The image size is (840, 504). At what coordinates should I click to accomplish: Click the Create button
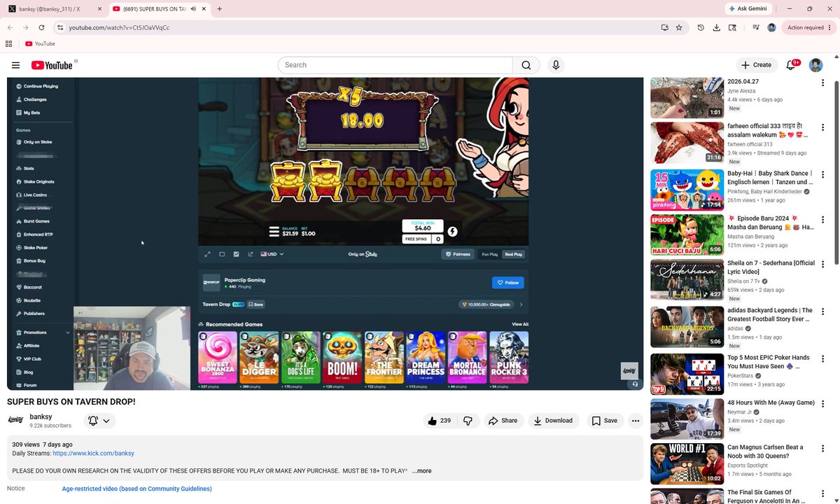coord(756,65)
